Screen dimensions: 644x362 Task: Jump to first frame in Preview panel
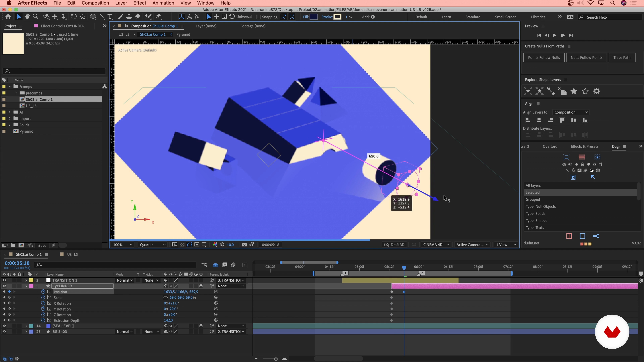tap(539, 35)
